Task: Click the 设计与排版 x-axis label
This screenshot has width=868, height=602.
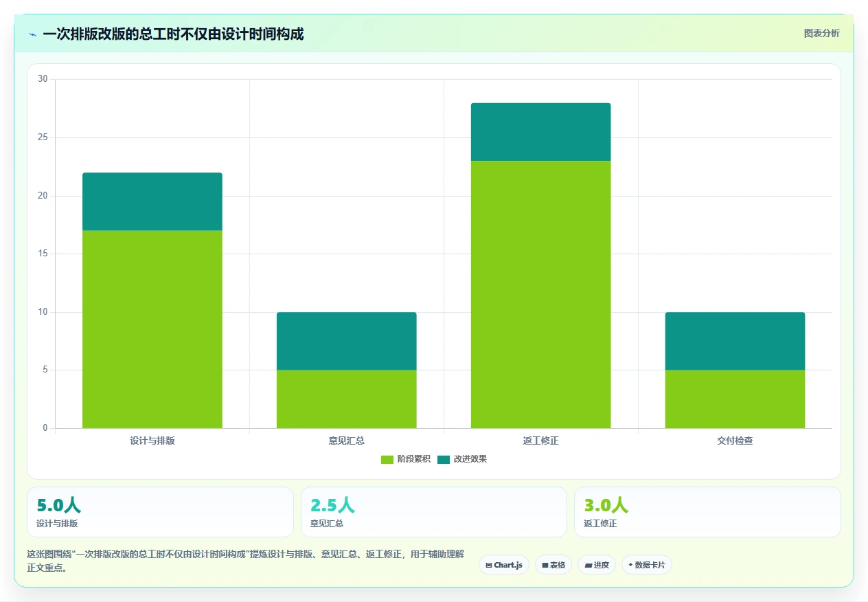Action: coord(152,441)
